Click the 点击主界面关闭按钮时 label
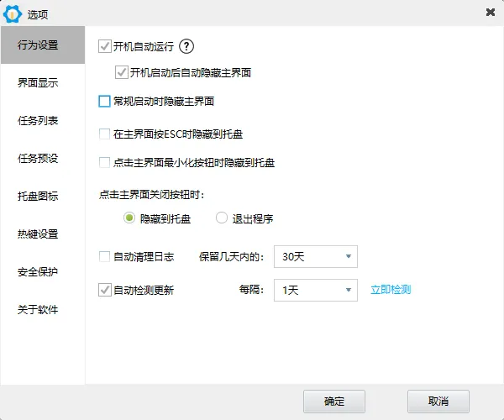 (151, 195)
